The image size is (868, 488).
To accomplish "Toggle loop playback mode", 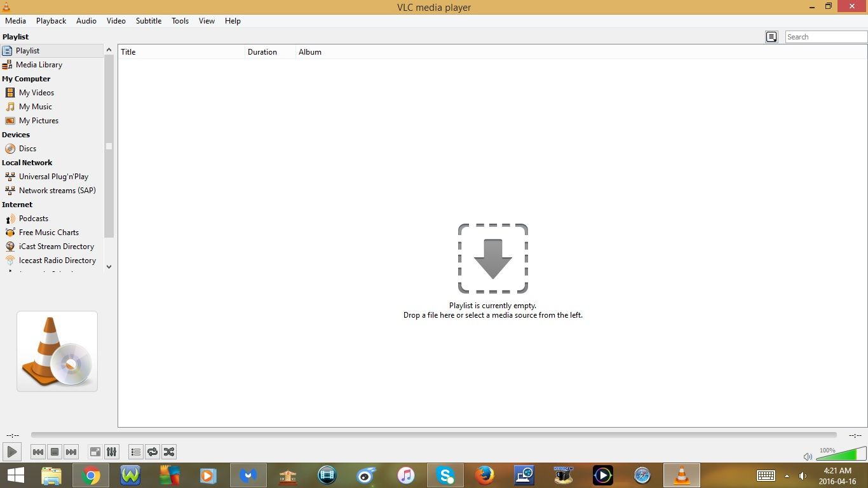I will (153, 452).
